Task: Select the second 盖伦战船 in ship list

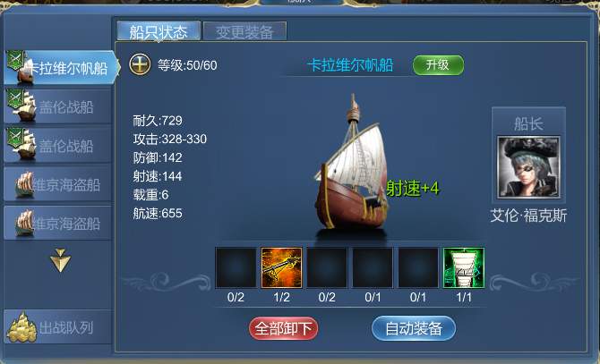Action: point(58,146)
